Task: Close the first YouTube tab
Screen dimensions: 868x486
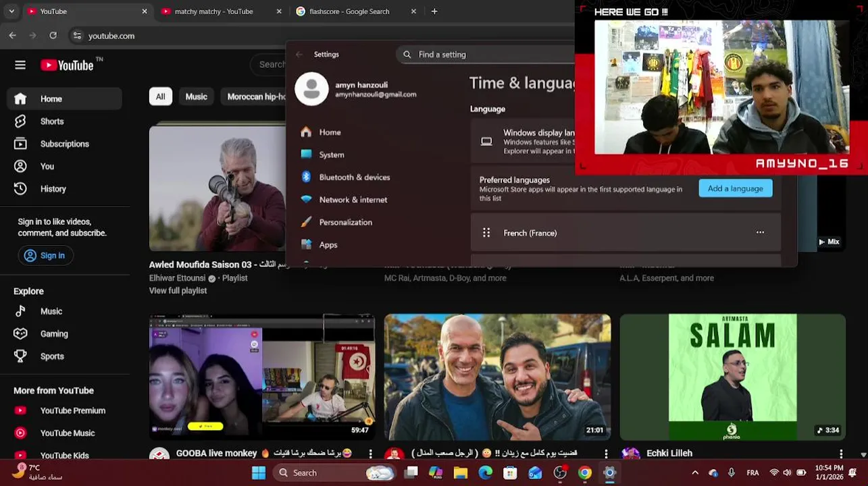Action: click(144, 11)
